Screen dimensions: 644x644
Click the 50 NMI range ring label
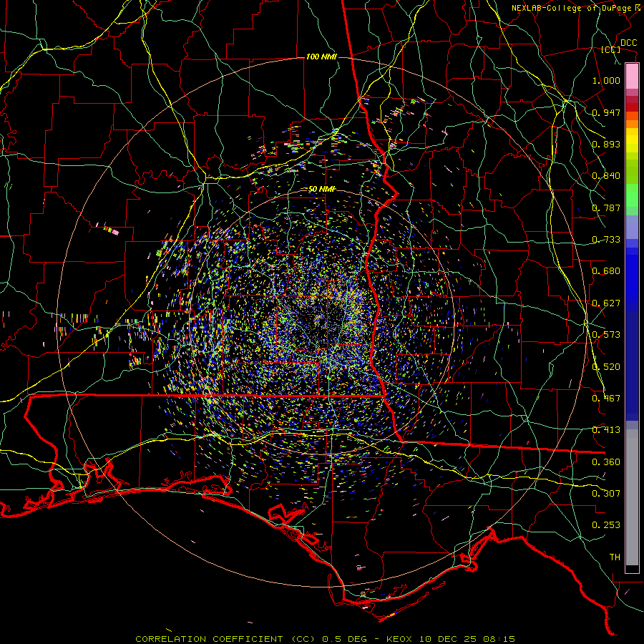[x=322, y=190]
